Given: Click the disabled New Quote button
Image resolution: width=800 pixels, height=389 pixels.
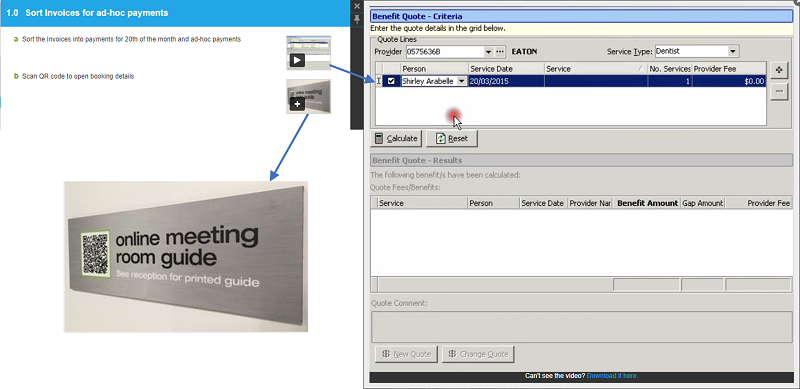Looking at the screenshot, I should pos(406,354).
